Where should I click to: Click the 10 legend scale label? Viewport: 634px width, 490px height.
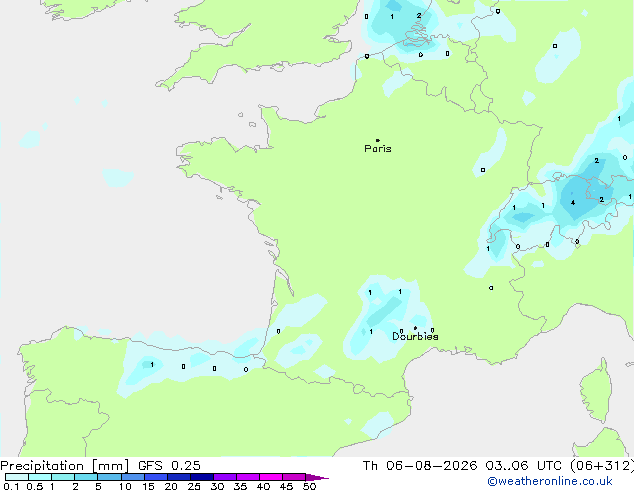[x=125, y=486]
